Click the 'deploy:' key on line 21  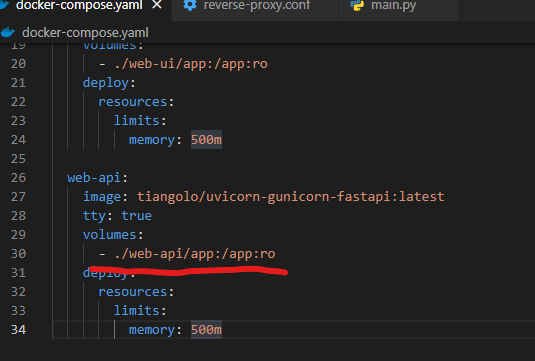pos(109,83)
